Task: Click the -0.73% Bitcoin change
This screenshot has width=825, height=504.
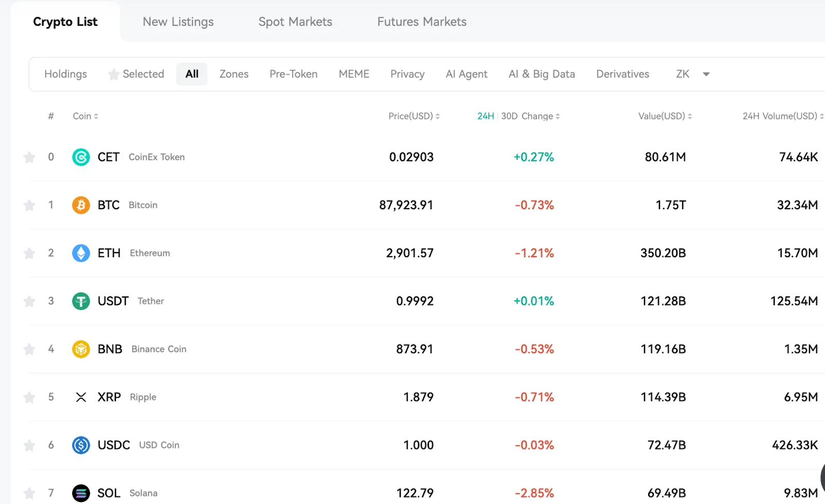Action: [x=534, y=205]
